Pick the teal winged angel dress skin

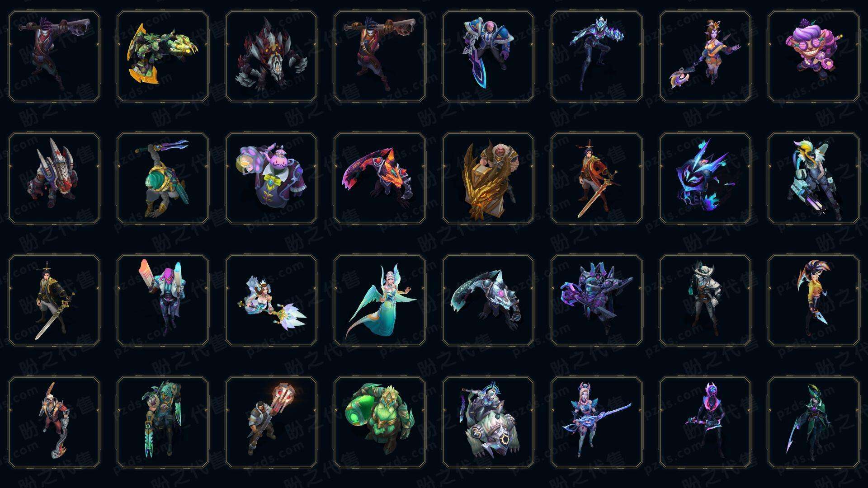pos(380,300)
